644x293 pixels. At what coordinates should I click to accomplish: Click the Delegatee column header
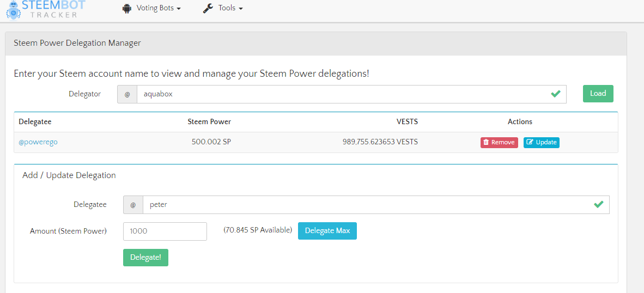pyautogui.click(x=35, y=122)
